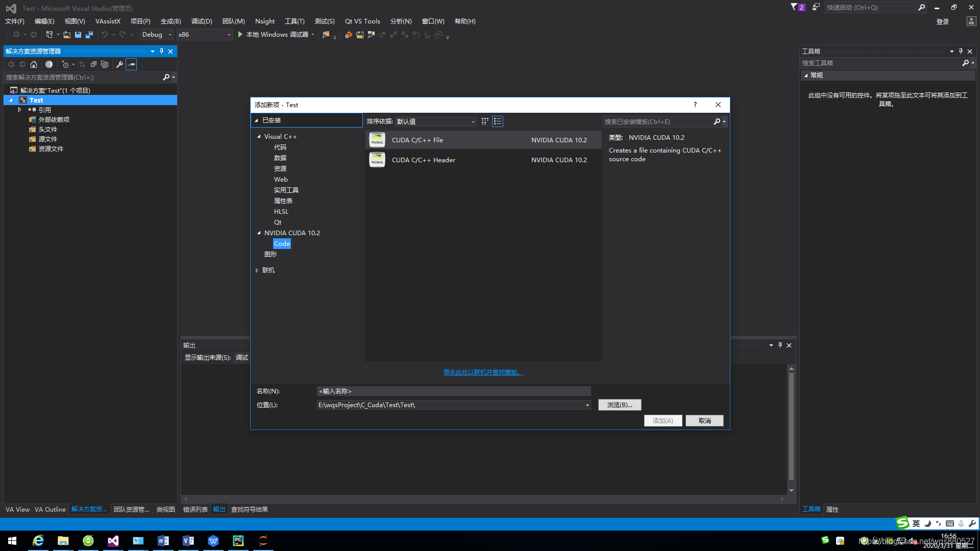Viewport: 980px width, 551px height.
Task: Collapse the NVIDIA CUDA 10.2 category
Action: coord(259,233)
